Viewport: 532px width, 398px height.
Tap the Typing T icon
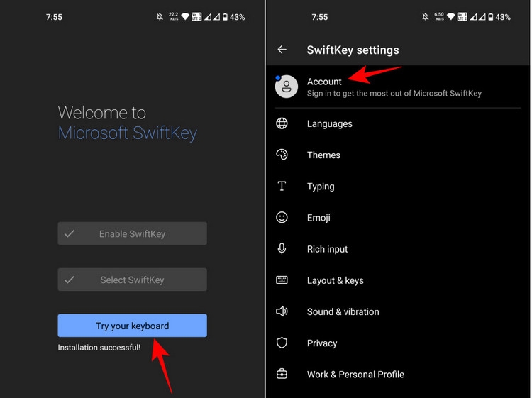tap(282, 186)
